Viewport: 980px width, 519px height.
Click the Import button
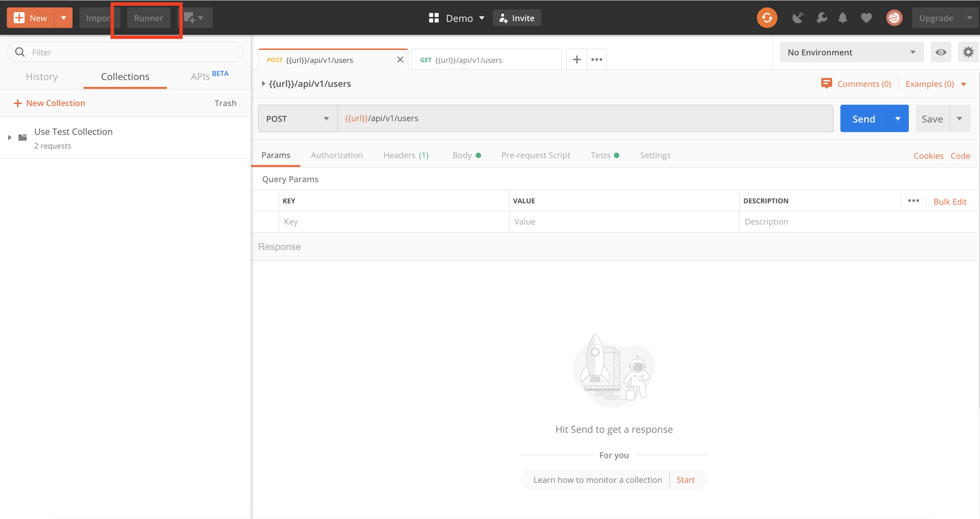[x=98, y=18]
